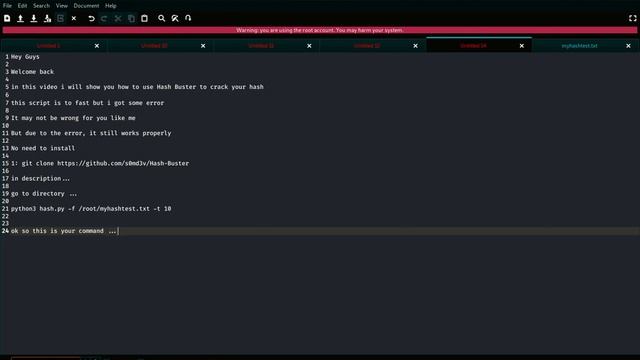
Task: Close the active Untitled 14 tab
Action: tap(522, 46)
